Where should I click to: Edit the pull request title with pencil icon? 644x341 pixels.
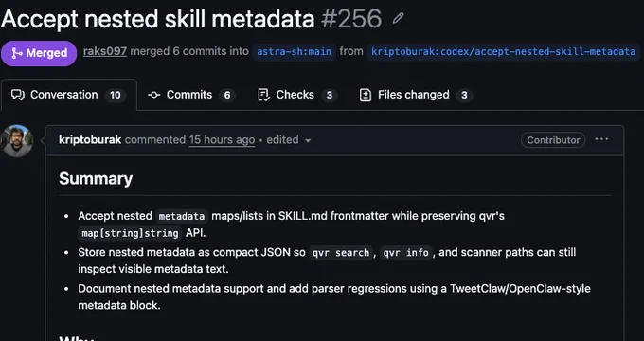tap(398, 19)
